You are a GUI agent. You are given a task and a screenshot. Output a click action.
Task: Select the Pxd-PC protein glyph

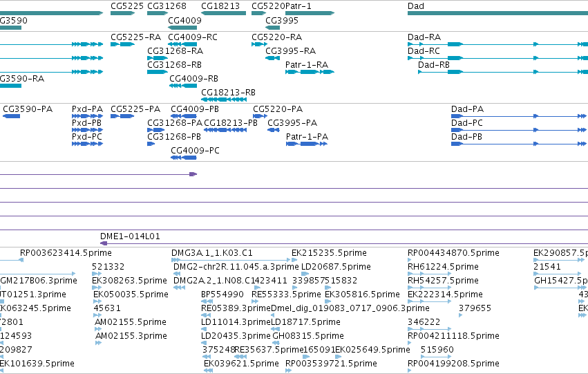(87, 144)
